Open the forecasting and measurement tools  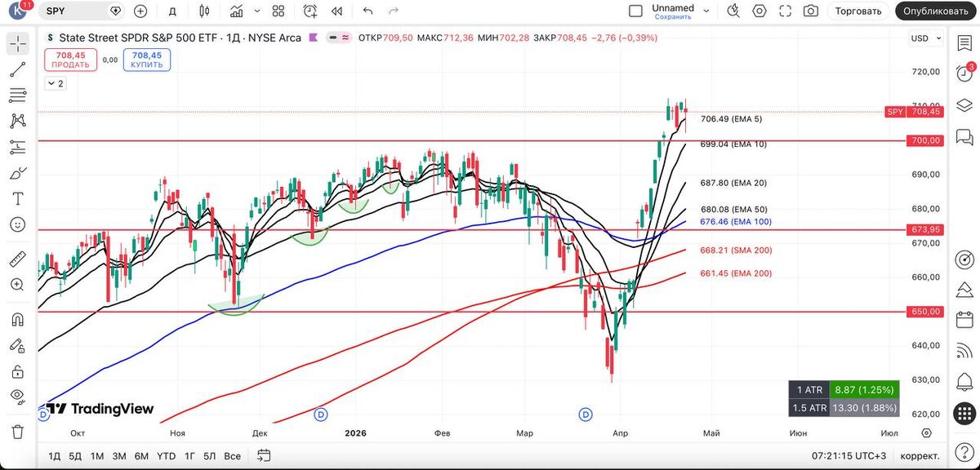tap(18, 147)
